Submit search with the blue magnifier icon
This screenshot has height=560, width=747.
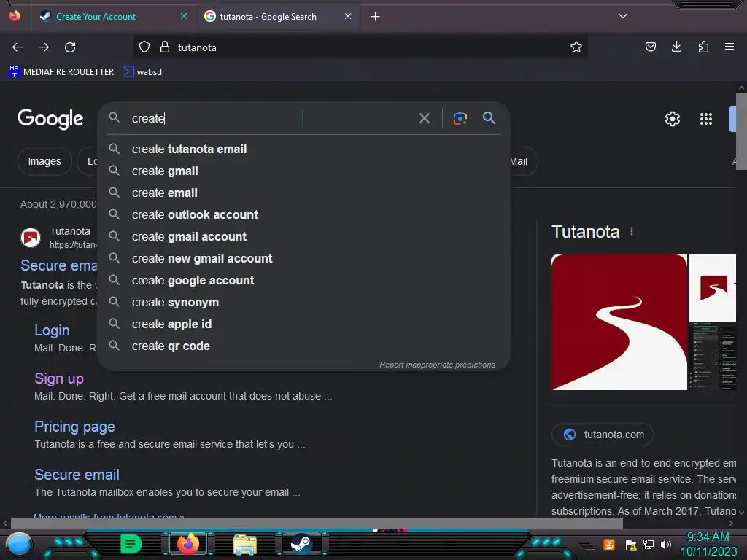[489, 117]
